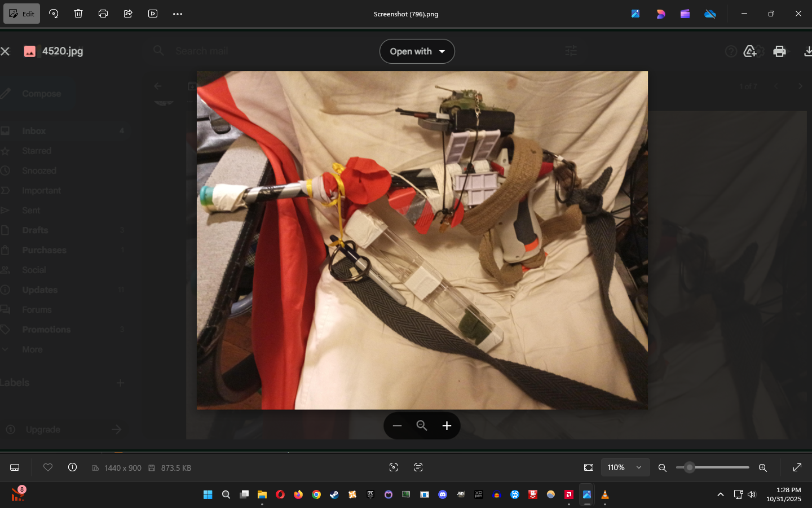Click the Photos zoom slider handle
The width and height of the screenshot is (812, 508).
pyautogui.click(x=689, y=467)
